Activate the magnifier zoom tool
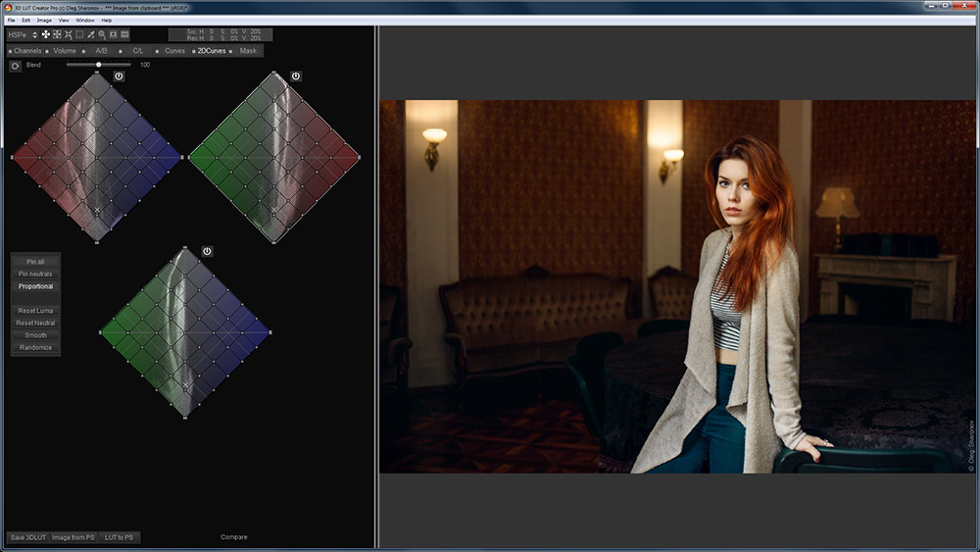Image resolution: width=980 pixels, height=552 pixels. click(102, 34)
